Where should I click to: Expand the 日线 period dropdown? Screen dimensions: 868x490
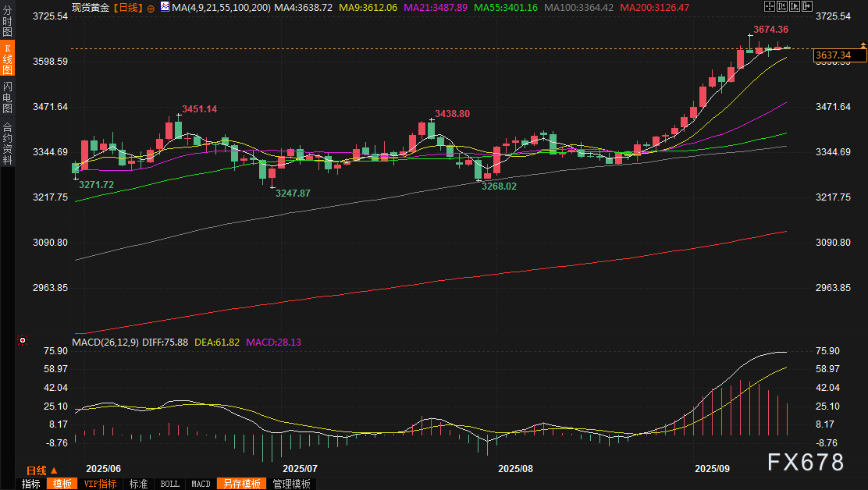tap(41, 470)
